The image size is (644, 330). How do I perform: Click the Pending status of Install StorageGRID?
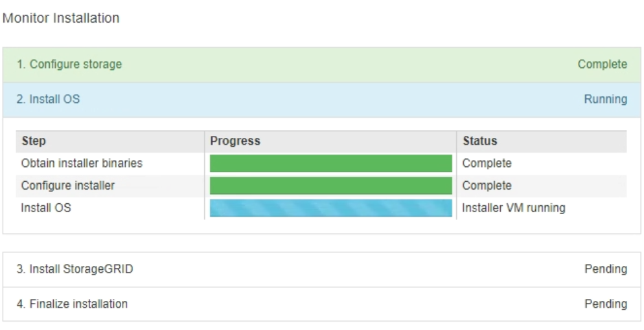pyautogui.click(x=605, y=269)
